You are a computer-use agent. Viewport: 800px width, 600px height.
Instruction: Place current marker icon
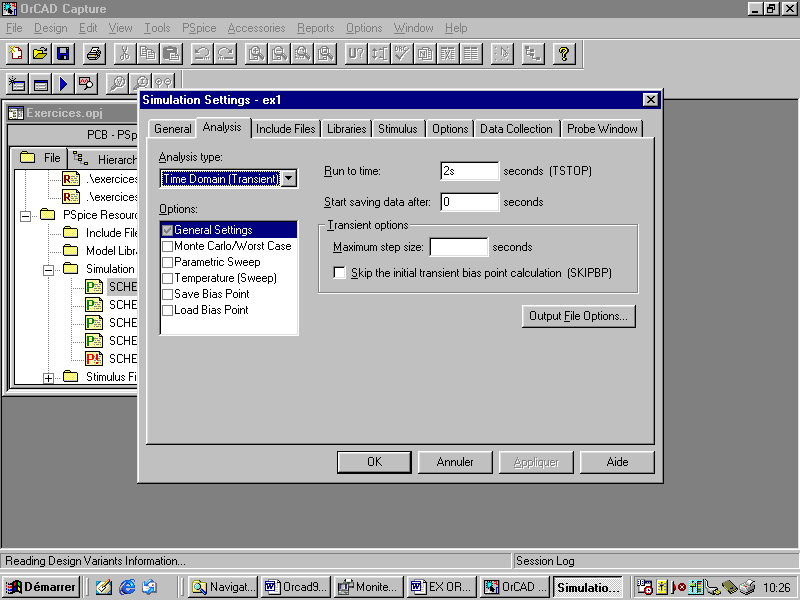click(141, 83)
